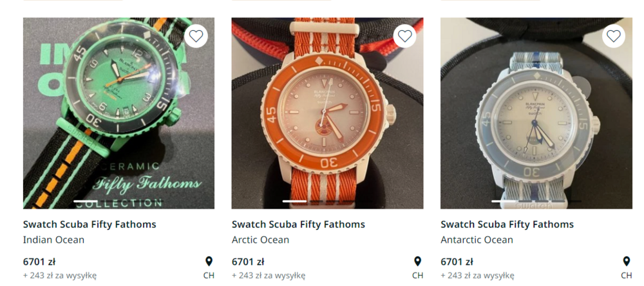Select the Antarctic Ocean subtitle text
644x286 pixels.
point(477,240)
